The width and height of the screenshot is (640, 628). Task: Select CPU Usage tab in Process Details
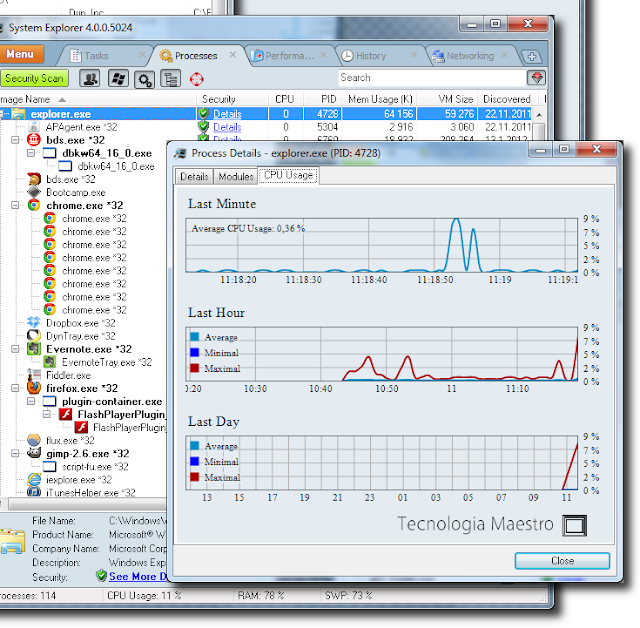288,175
